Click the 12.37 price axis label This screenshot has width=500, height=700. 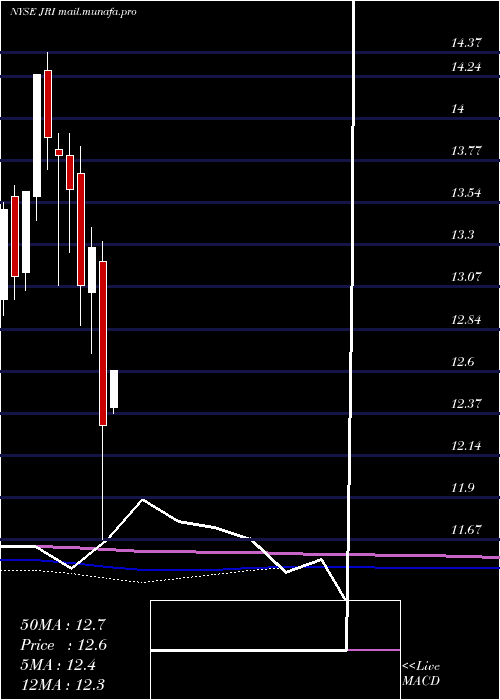click(x=467, y=404)
